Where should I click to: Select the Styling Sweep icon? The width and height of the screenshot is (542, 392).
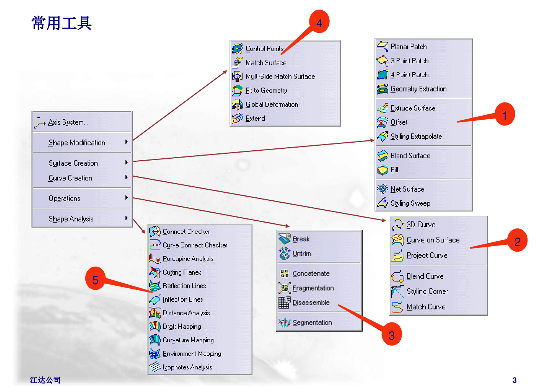[382, 203]
